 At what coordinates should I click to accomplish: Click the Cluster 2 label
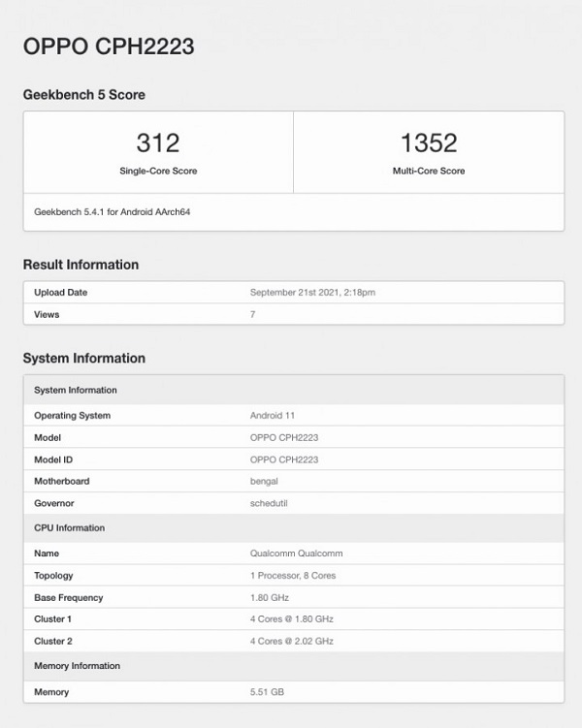(53, 641)
